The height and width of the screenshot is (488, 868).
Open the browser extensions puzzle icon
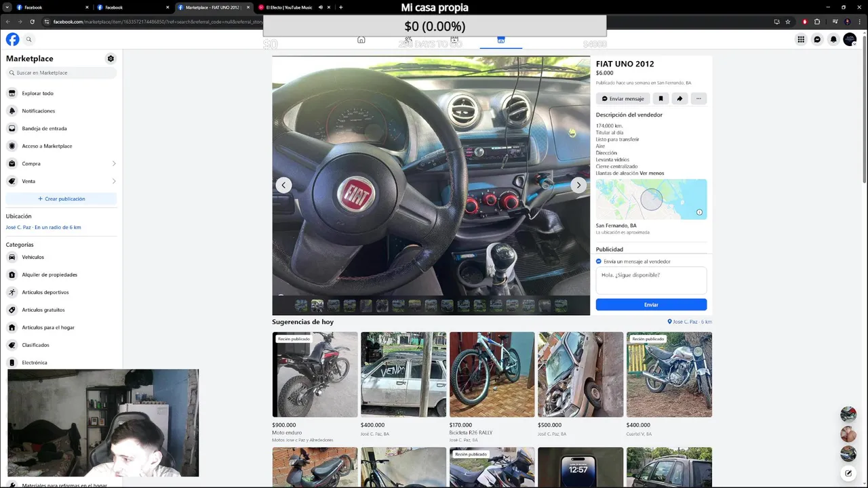(x=817, y=22)
